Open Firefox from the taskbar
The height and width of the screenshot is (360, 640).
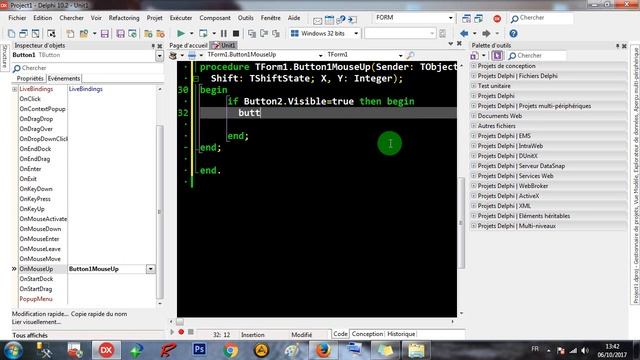pos(323,350)
